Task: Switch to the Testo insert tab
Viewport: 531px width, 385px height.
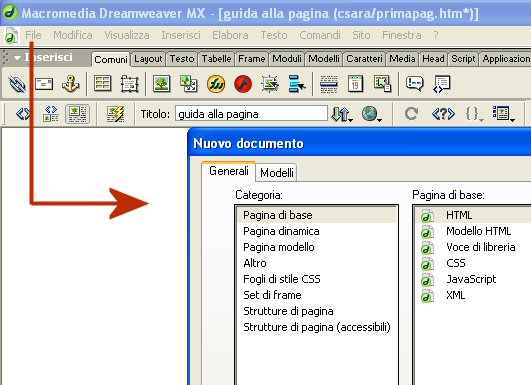Action: (x=182, y=59)
